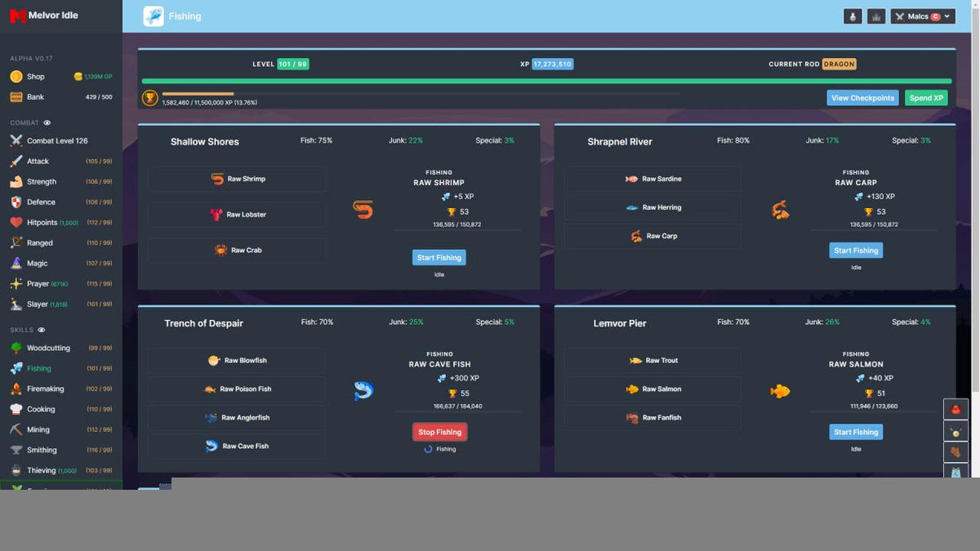Open Fishing skill in sidebar

click(x=60, y=368)
